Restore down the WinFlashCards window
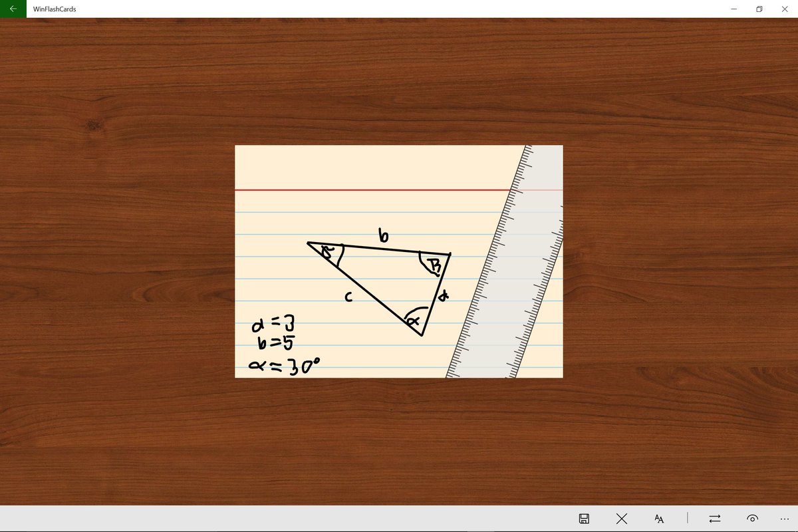The height and width of the screenshot is (532, 798). click(759, 9)
